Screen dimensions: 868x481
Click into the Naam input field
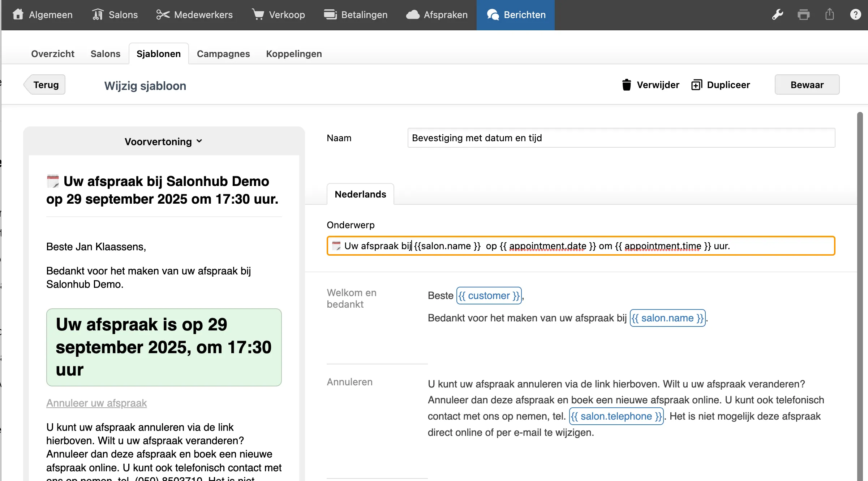click(x=621, y=138)
